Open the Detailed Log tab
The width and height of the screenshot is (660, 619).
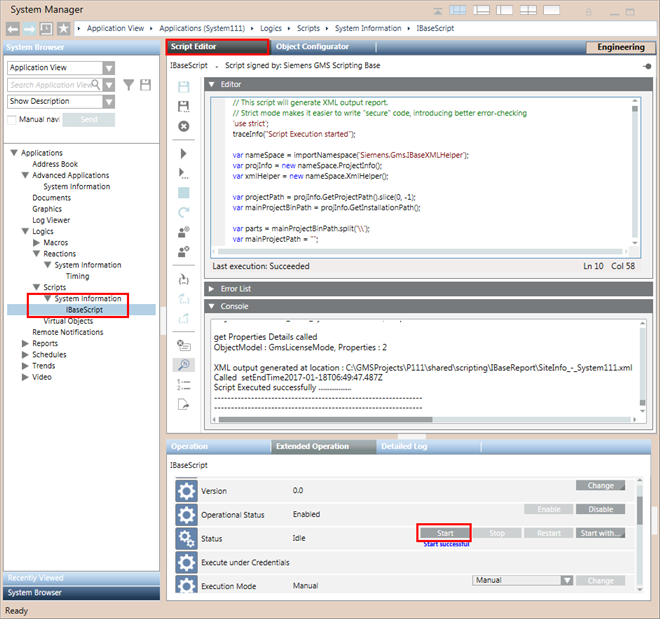point(406,446)
